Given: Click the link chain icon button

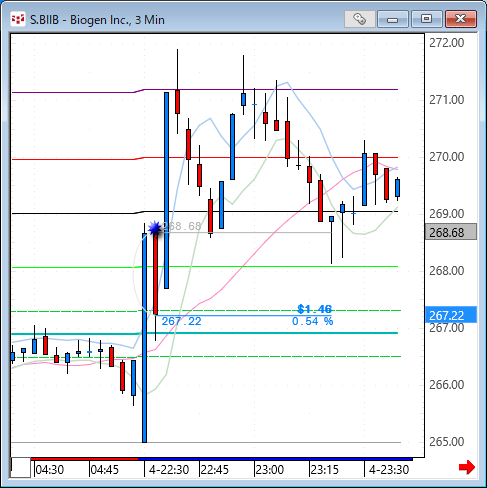Looking at the screenshot, I should pos(360,19).
